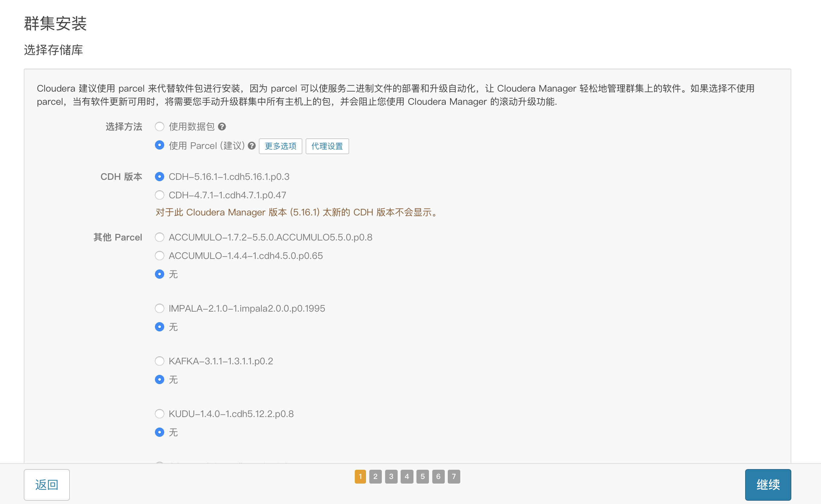Select 无 under the KAFKA option
Viewport: 821px width, 504px height.
(x=160, y=380)
